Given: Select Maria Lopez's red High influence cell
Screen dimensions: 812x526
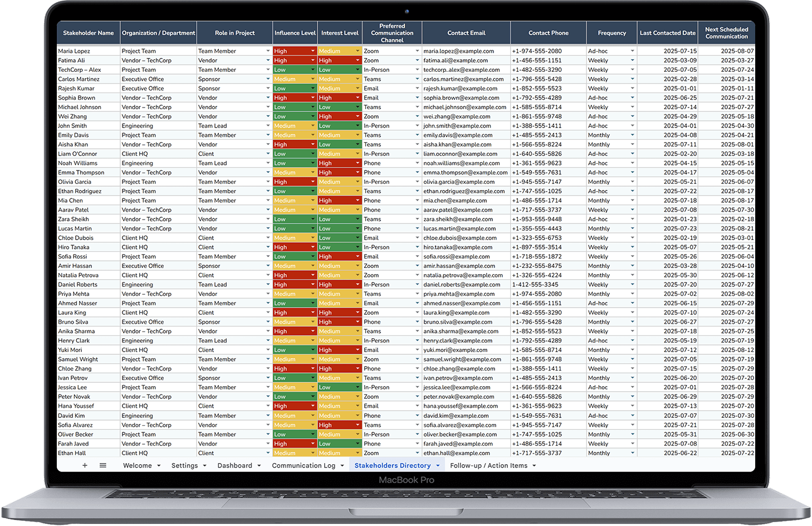Looking at the screenshot, I should tap(291, 51).
